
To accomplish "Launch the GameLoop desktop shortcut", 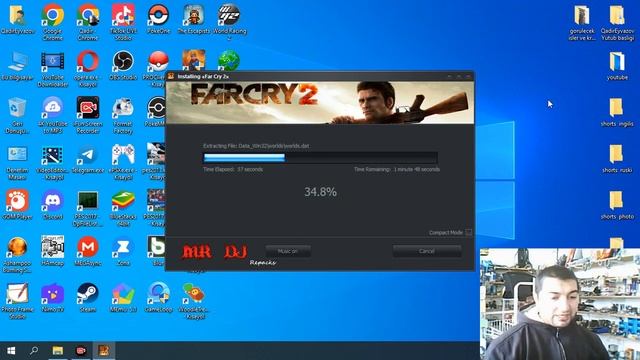I will tap(158, 298).
